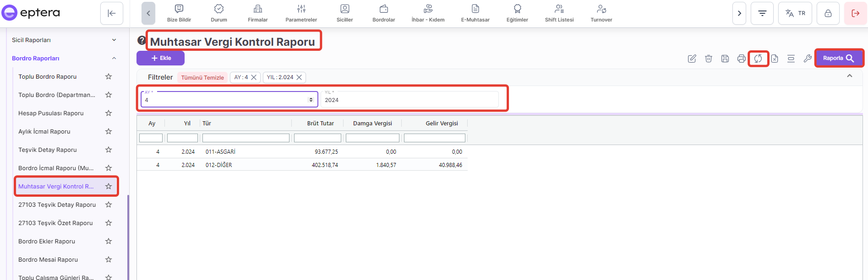Click the trash delete icon

click(x=709, y=59)
